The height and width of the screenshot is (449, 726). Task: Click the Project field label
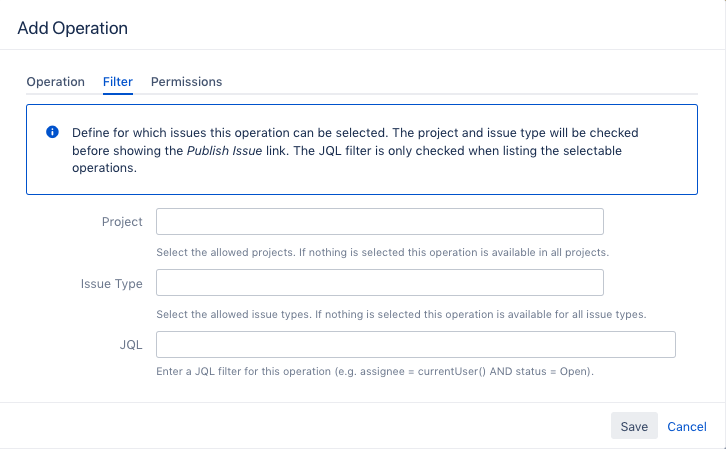(x=122, y=222)
